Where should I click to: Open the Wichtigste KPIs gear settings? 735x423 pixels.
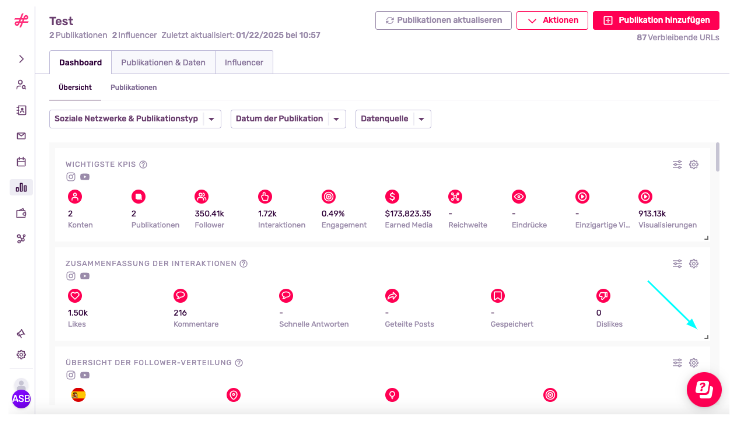click(694, 165)
